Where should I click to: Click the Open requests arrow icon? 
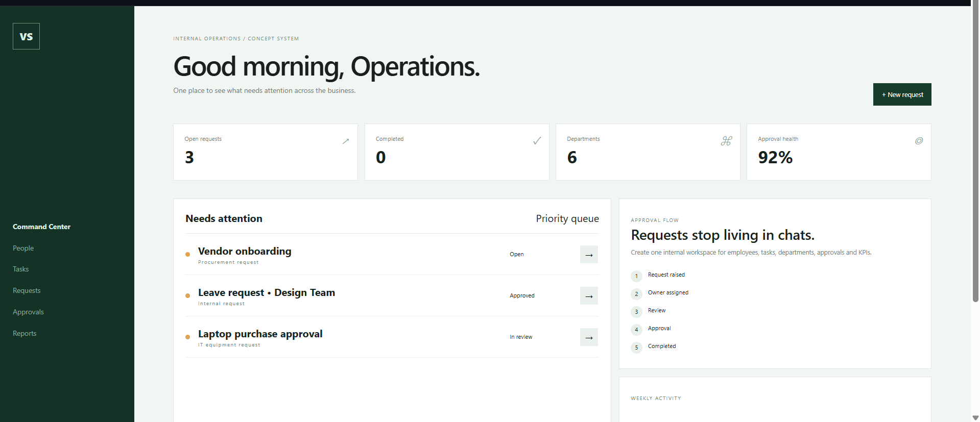(346, 141)
